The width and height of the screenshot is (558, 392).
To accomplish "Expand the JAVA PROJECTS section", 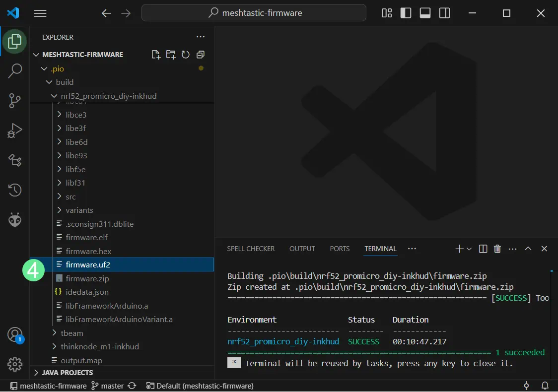I will pos(67,372).
